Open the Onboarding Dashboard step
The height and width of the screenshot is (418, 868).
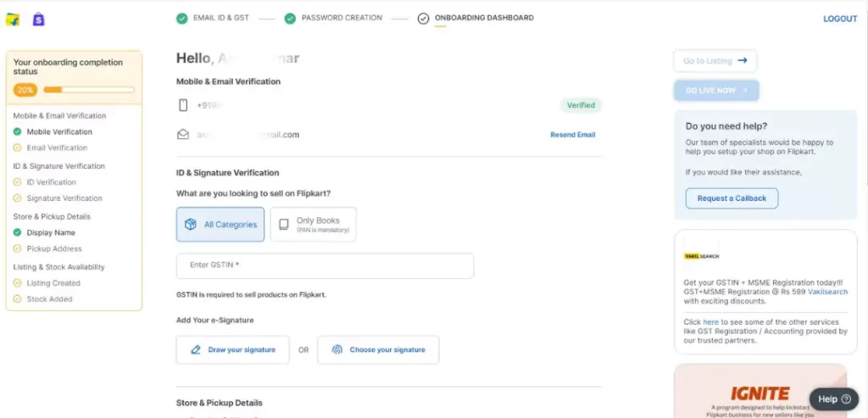click(484, 19)
